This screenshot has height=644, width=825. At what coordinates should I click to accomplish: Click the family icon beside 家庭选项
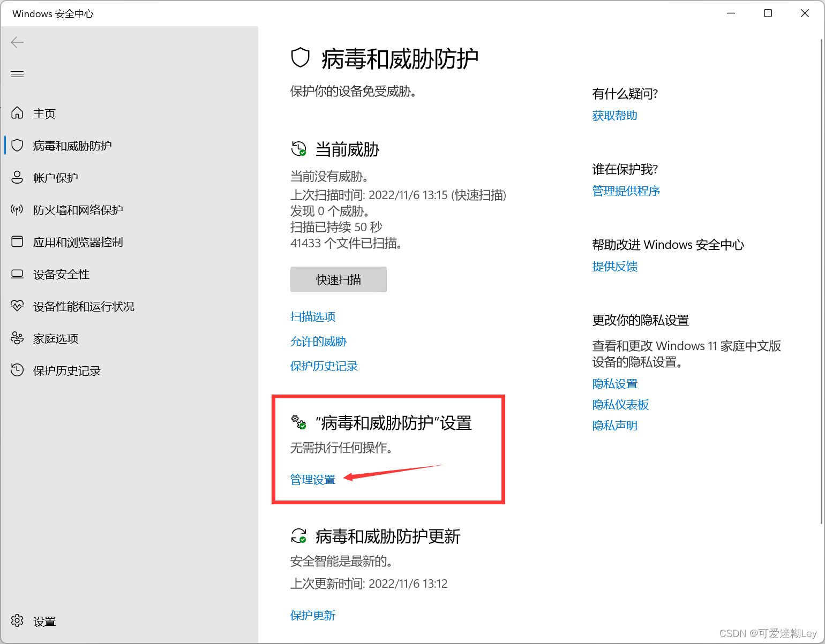[17, 338]
